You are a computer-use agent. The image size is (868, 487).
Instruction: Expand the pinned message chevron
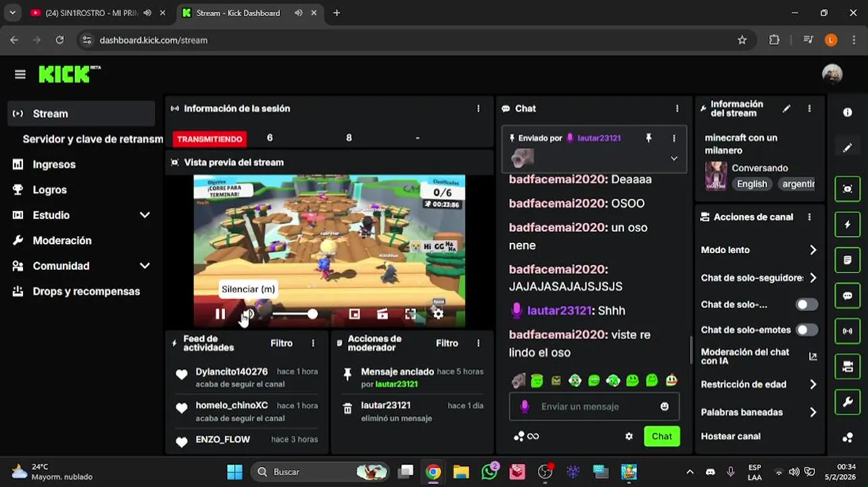[674, 158]
